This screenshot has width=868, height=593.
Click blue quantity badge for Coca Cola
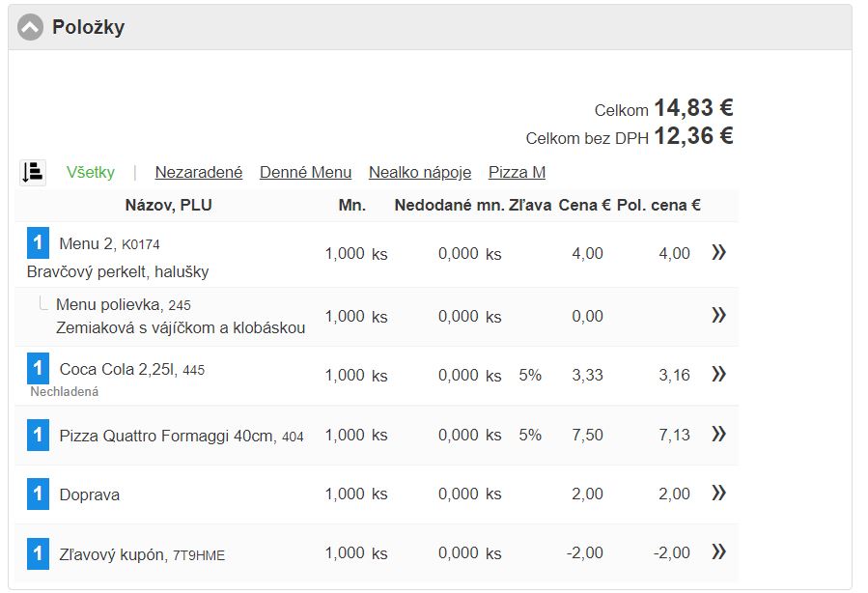tap(38, 368)
